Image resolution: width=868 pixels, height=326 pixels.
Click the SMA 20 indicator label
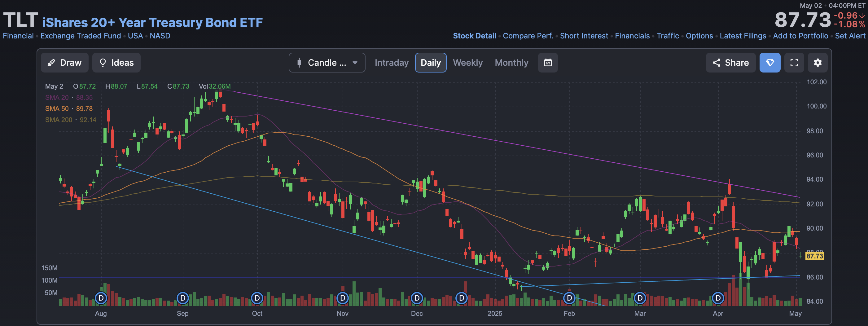click(x=69, y=97)
